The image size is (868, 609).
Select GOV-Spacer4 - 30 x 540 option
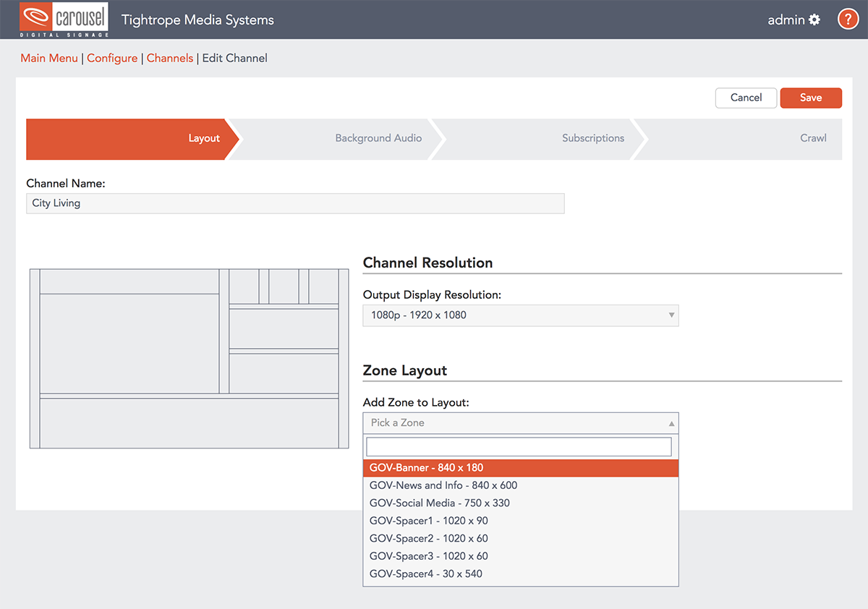click(x=425, y=574)
